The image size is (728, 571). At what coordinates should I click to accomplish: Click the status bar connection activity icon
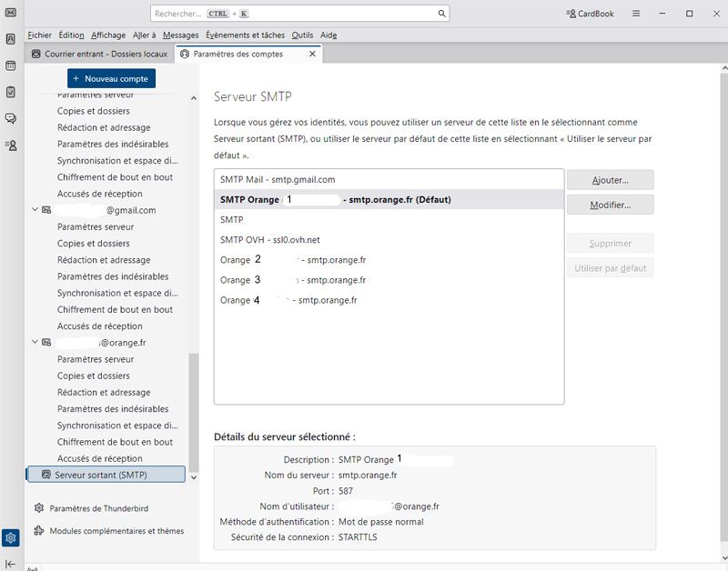(32, 568)
